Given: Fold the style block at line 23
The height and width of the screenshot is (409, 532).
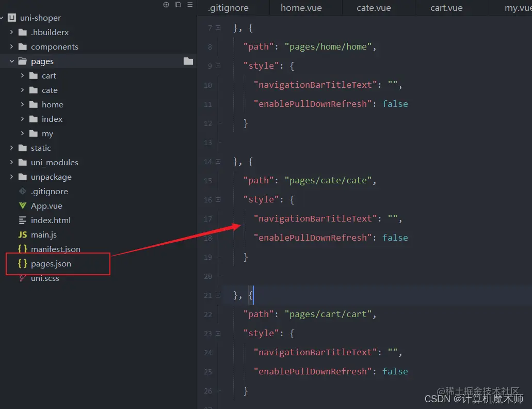Looking at the screenshot, I should tap(218, 333).
